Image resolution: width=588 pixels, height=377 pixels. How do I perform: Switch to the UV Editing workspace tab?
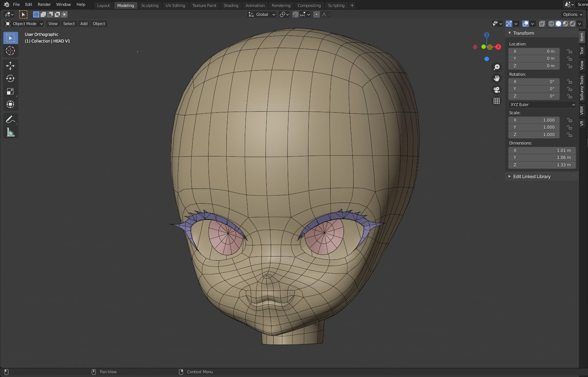[x=175, y=5]
